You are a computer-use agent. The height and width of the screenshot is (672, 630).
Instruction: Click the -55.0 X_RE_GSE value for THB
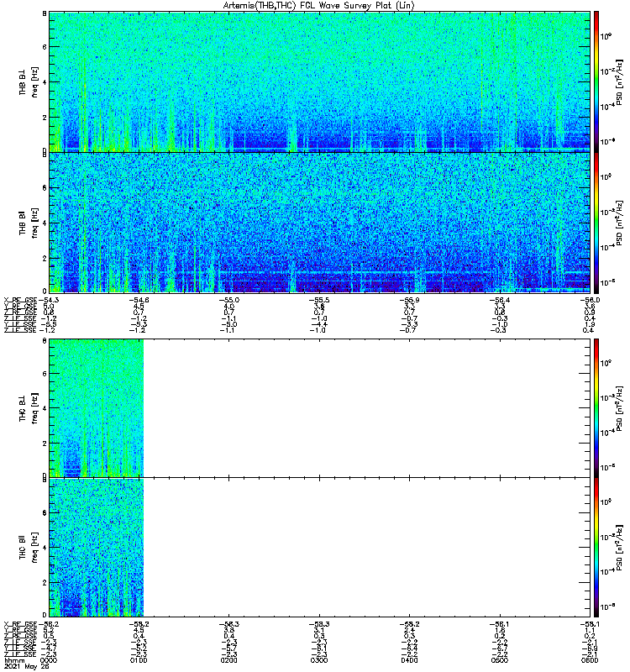point(229,300)
